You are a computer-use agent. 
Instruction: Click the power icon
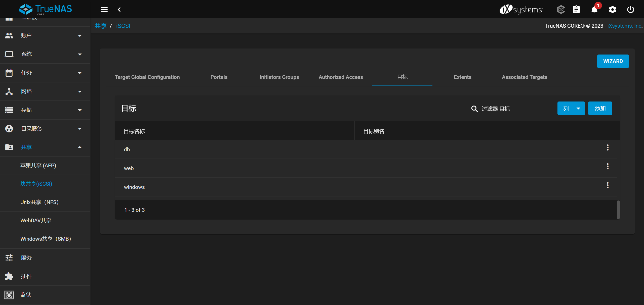tap(630, 10)
